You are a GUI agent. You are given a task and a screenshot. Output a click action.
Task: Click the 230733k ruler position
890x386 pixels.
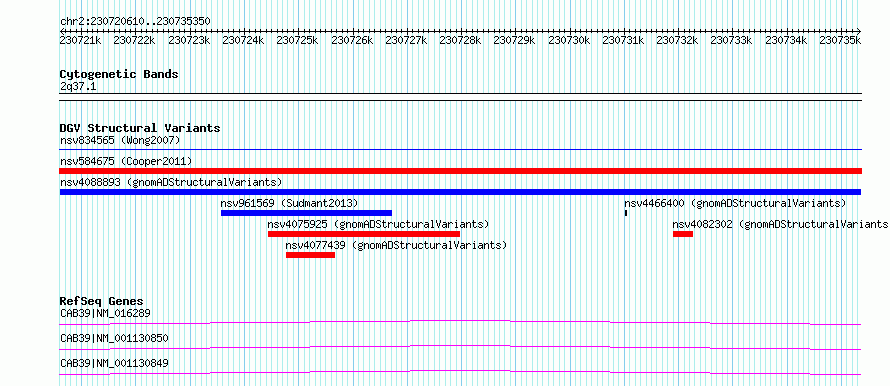[732, 40]
